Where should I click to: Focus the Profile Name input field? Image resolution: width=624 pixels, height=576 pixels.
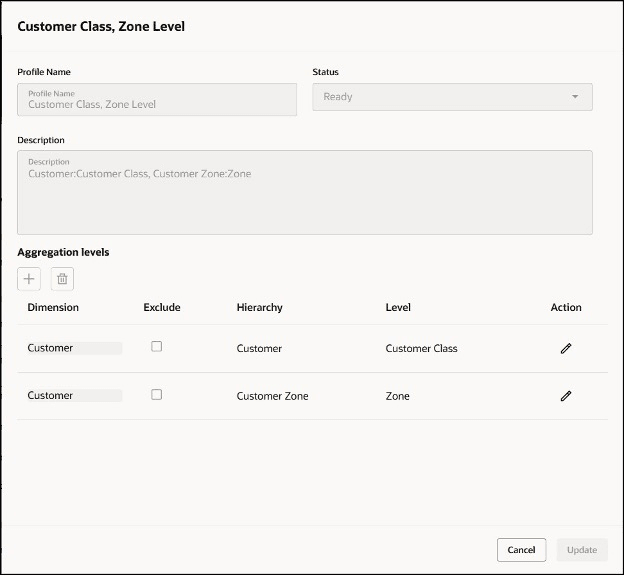[157, 100]
